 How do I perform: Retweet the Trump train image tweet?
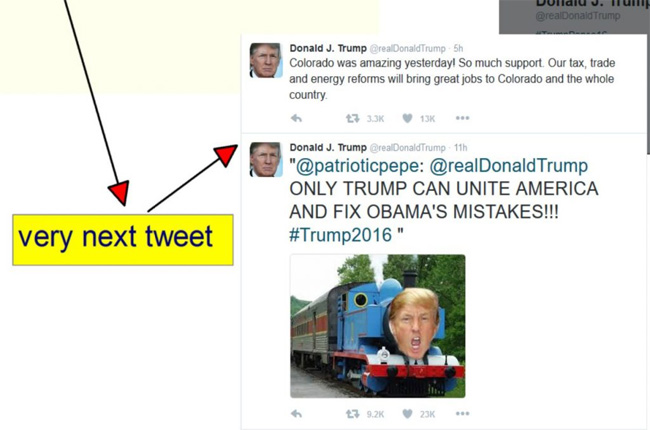[x=353, y=414]
